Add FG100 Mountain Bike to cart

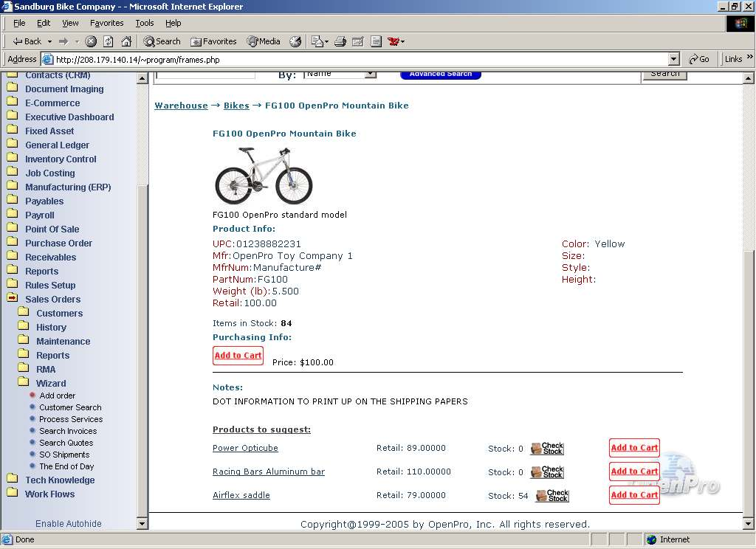238,355
